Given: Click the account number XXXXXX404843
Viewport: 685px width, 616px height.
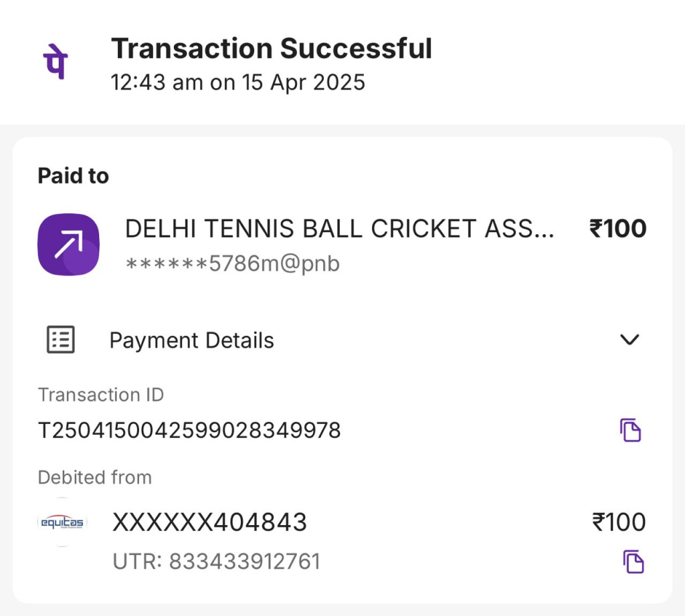Looking at the screenshot, I should point(209,522).
